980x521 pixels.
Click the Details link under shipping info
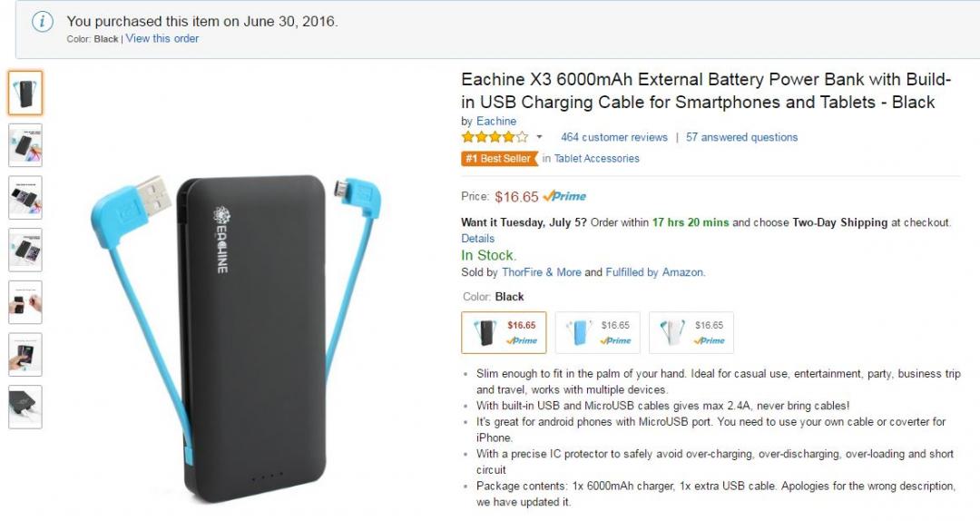tap(477, 239)
